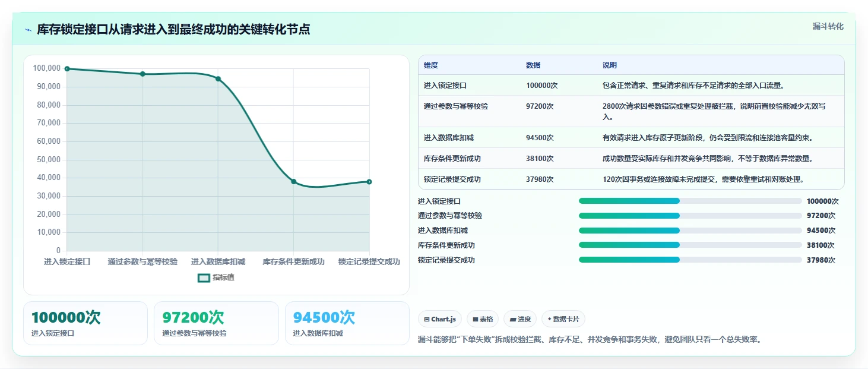Click the 数据卡片 tag
Screen dimensions: 868x369
pyautogui.click(x=563, y=319)
